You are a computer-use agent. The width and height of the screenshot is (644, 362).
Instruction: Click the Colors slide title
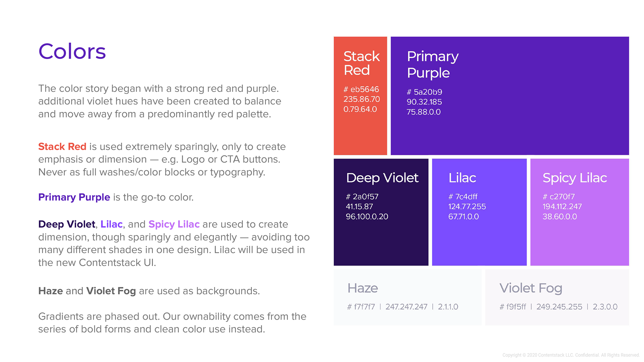tap(72, 51)
